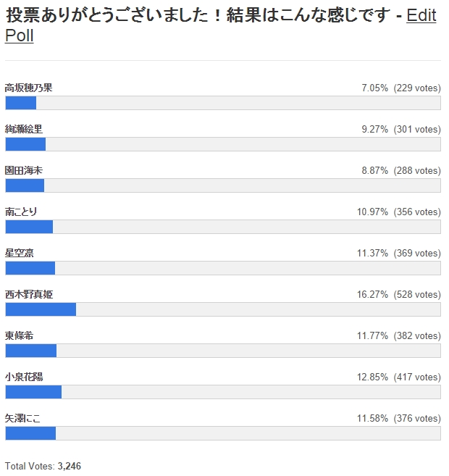Image resolution: width=449 pixels, height=476 pixels.
Task: Click the 7.05% percentage text
Action: (x=375, y=88)
